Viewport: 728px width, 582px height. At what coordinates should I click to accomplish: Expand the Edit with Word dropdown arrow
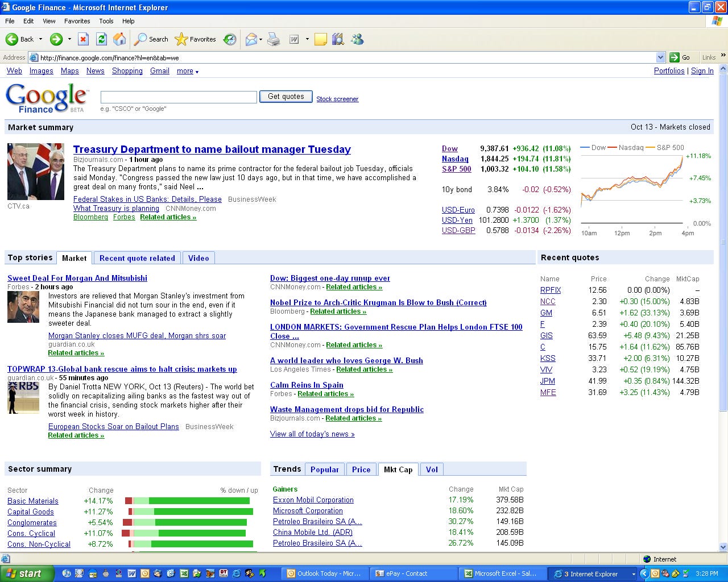[x=307, y=39]
